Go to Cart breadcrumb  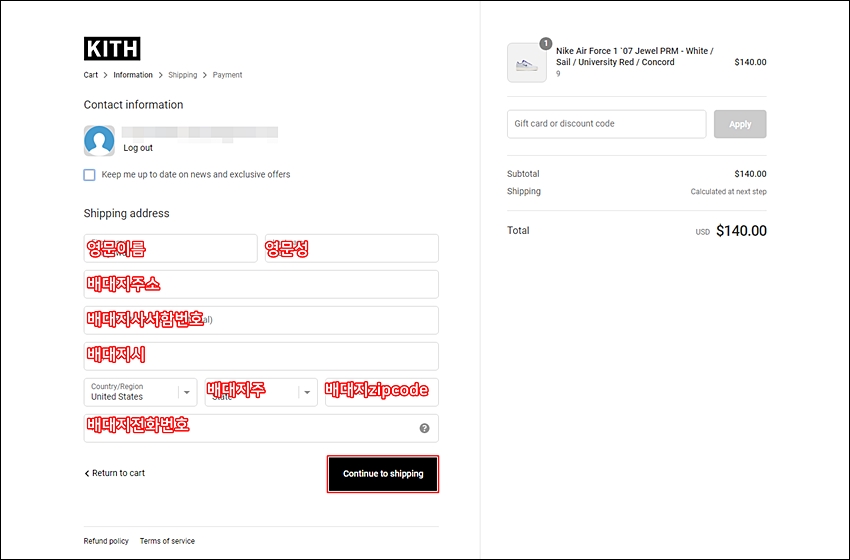point(91,75)
